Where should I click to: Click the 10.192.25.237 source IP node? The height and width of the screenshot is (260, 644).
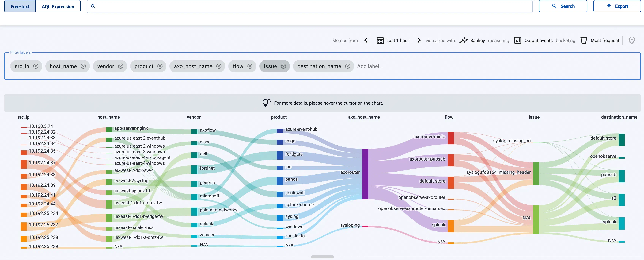coord(24,226)
